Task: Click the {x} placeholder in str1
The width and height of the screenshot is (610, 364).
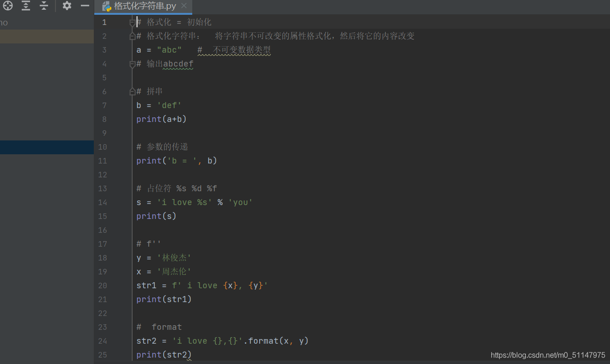Action: point(230,285)
